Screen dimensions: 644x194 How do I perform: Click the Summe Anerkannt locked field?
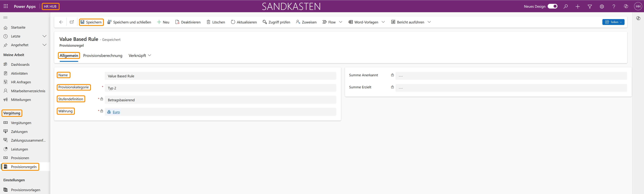(511, 76)
